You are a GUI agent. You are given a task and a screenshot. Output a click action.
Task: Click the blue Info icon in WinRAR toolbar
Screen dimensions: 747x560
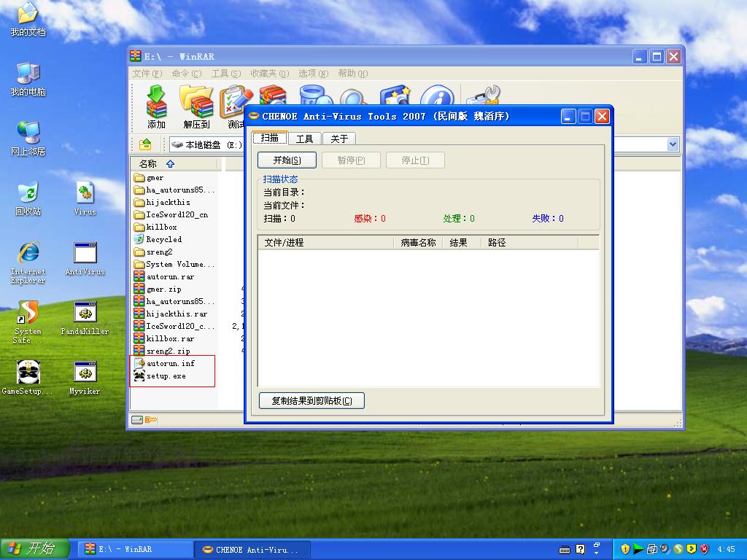[x=438, y=94]
